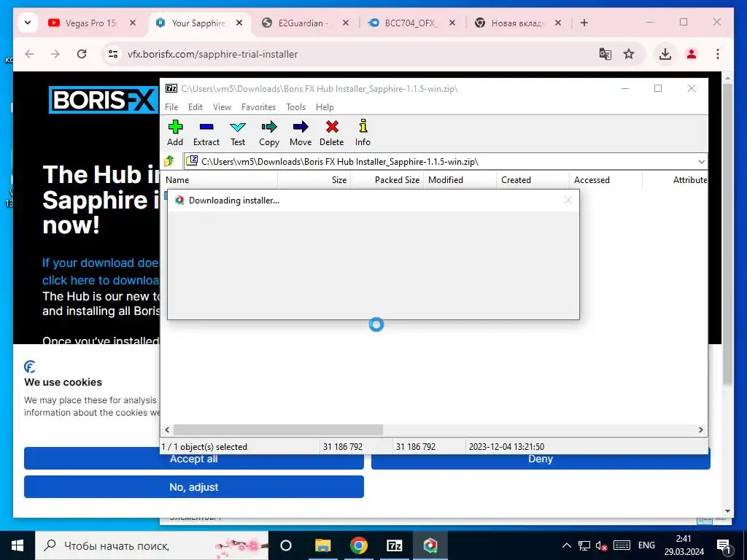Open a new Chrome tab

tap(584, 23)
